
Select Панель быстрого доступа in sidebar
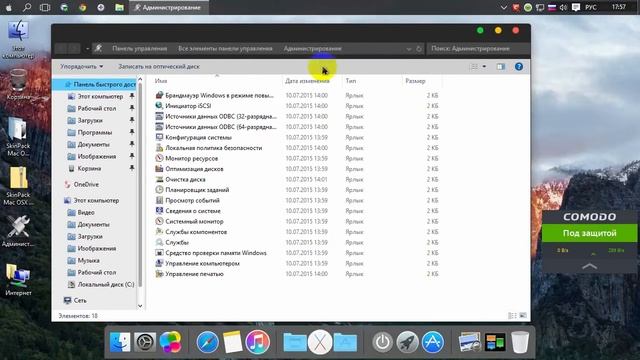[96, 84]
